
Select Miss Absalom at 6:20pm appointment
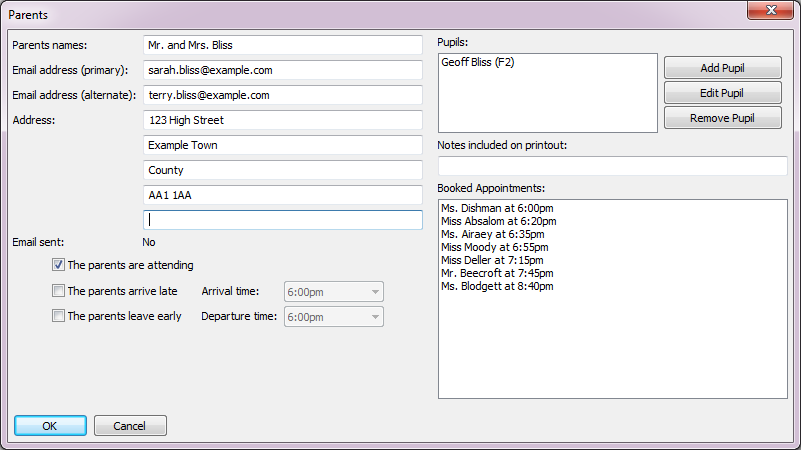[499, 221]
